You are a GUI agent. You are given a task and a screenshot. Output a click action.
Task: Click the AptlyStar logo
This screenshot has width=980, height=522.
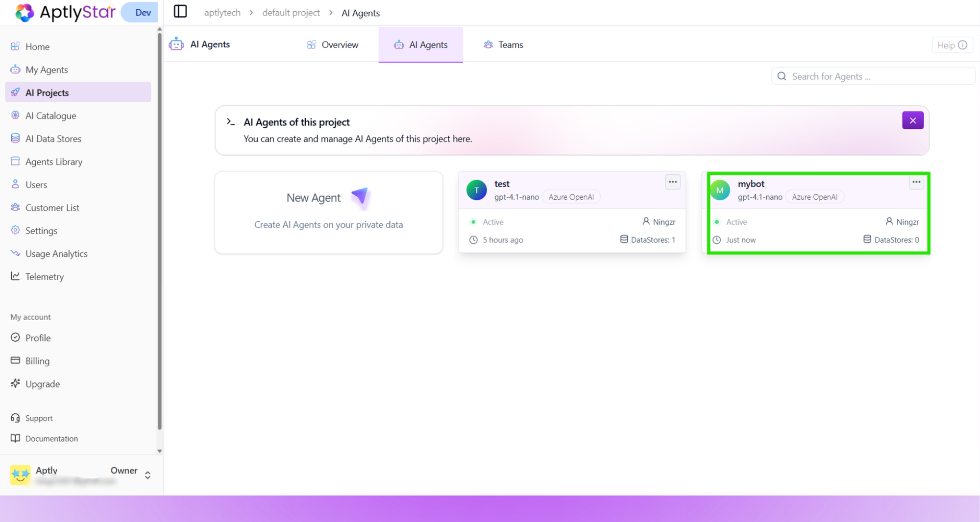coord(65,12)
